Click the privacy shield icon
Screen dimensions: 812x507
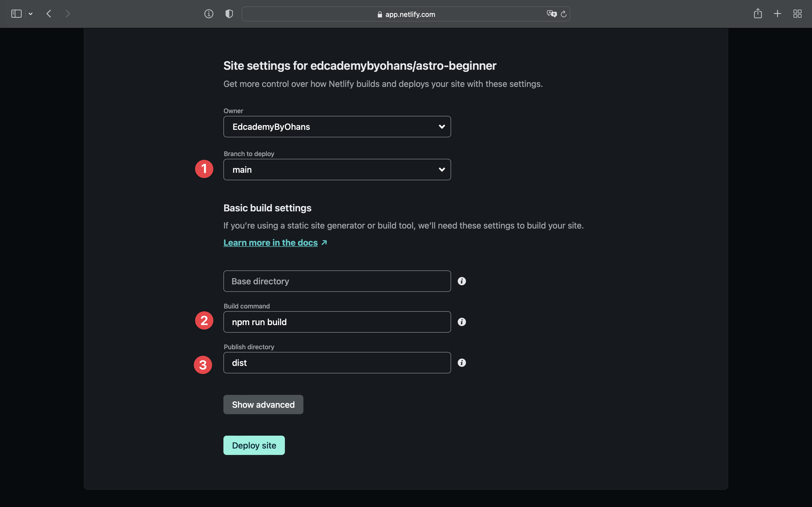point(229,14)
